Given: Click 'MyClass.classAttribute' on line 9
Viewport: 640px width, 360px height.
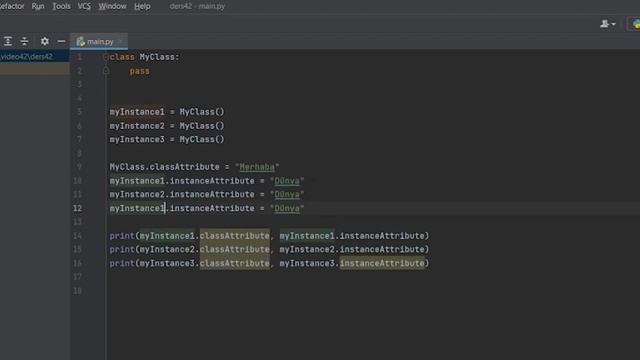Looking at the screenshot, I should click(x=164, y=167).
